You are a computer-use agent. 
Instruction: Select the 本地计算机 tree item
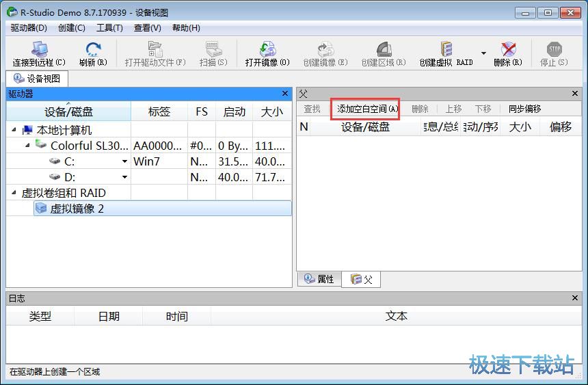[64, 130]
